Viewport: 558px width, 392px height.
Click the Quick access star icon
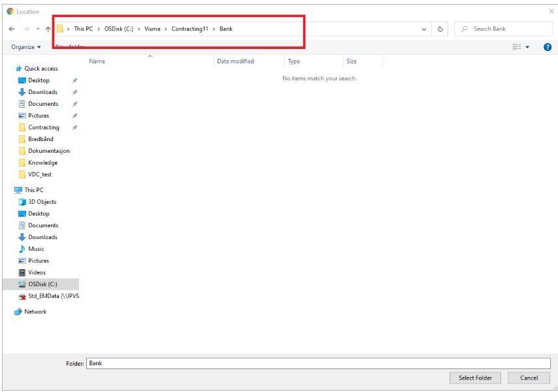point(18,69)
